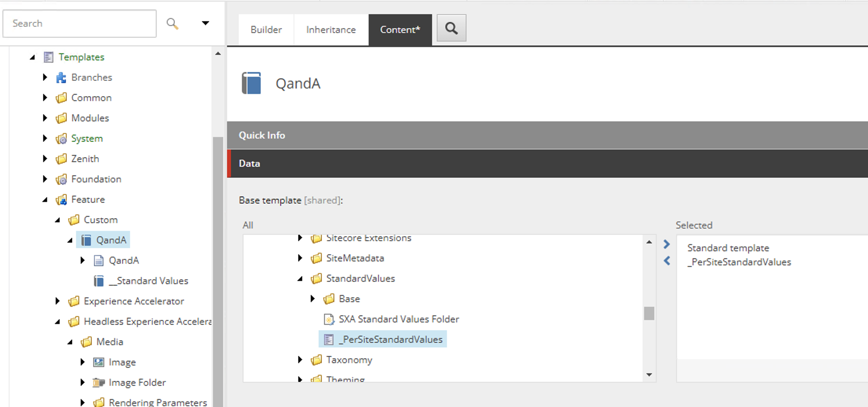Viewport: 868px width, 407px height.
Task: Expand the SiteMetadata folder
Action: click(x=300, y=258)
